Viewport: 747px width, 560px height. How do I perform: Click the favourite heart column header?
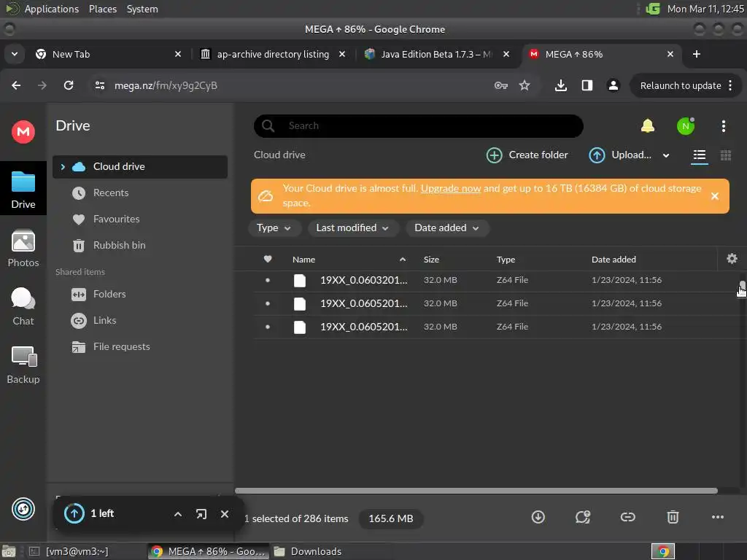(x=267, y=259)
